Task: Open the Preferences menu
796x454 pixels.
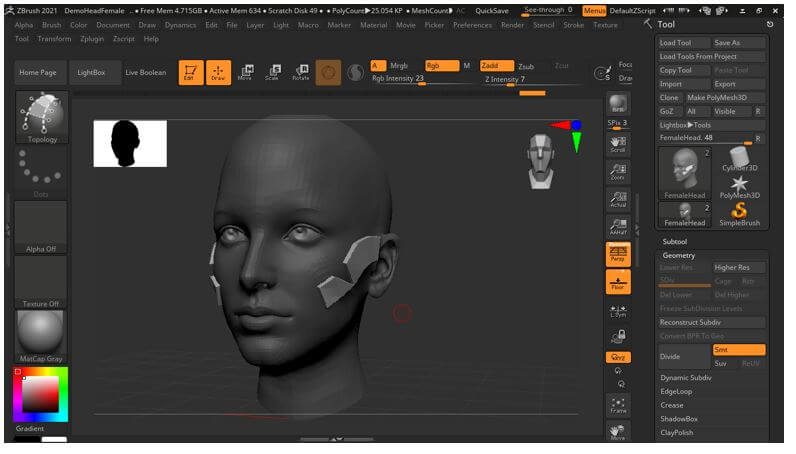Action: tap(472, 25)
